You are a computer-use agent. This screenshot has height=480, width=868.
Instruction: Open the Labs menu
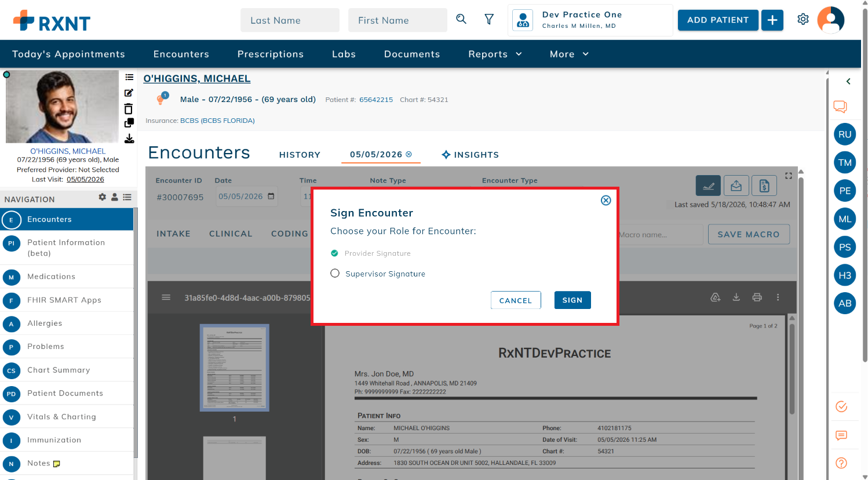pyautogui.click(x=344, y=54)
